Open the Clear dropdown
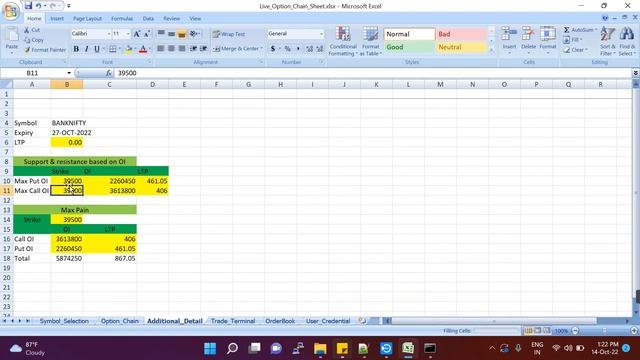The height and width of the screenshot is (360, 640). click(x=587, y=50)
